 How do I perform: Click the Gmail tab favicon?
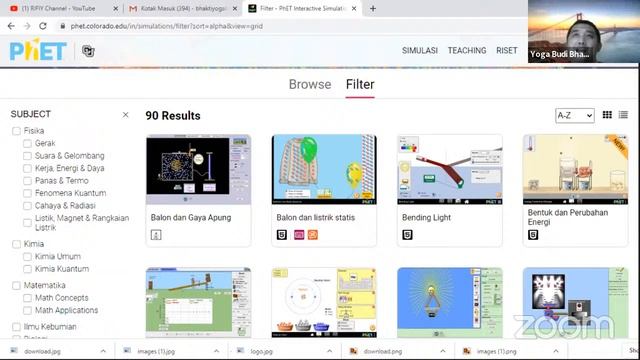point(133,8)
